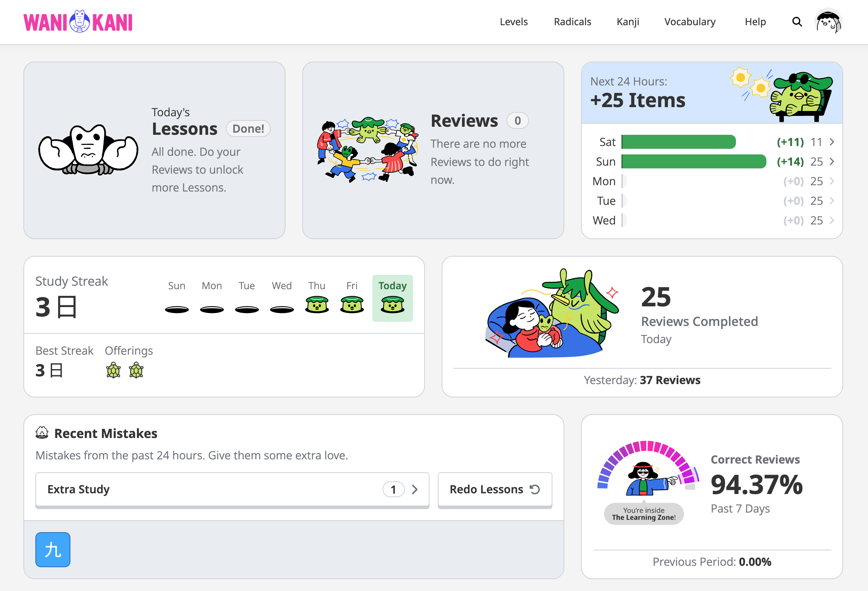The height and width of the screenshot is (591, 868).
Task: Expand the Tue forecast row chevron
Action: tap(832, 201)
